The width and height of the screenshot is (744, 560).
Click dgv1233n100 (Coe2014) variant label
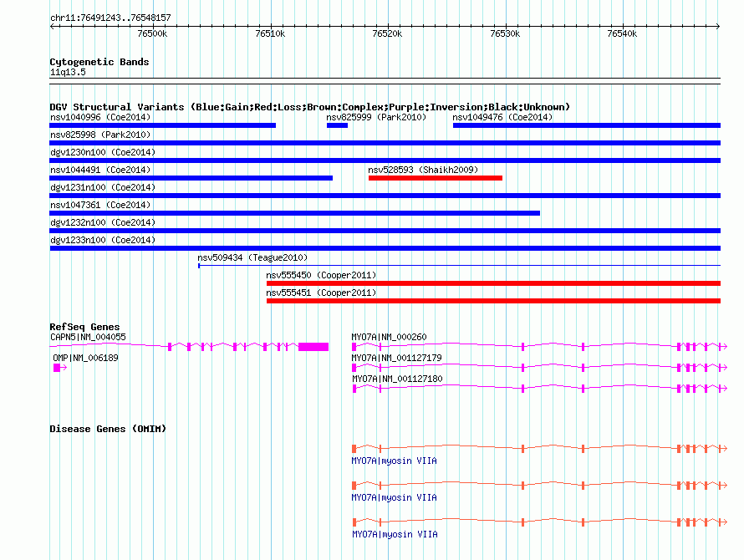pyautogui.click(x=103, y=240)
